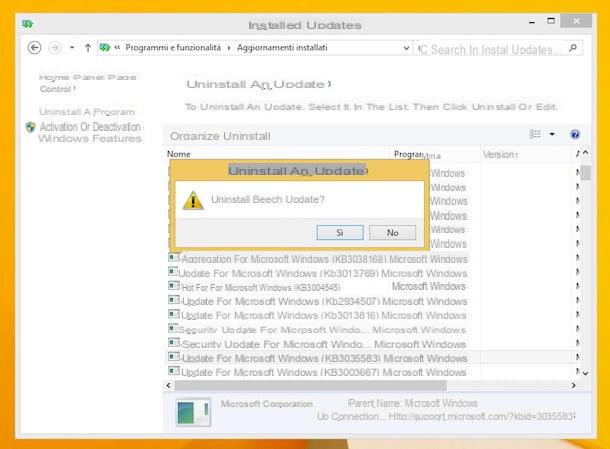The width and height of the screenshot is (610, 449).
Task: Click Uninstall in the toolbar
Action: (247, 136)
